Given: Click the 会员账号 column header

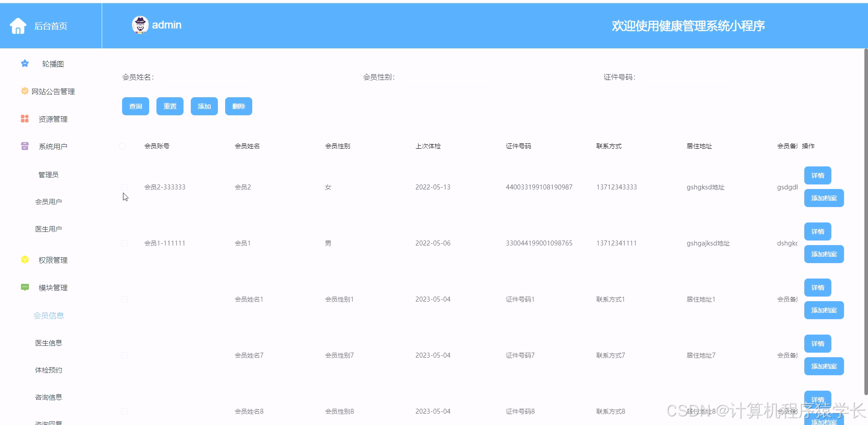Looking at the screenshot, I should click(157, 146).
